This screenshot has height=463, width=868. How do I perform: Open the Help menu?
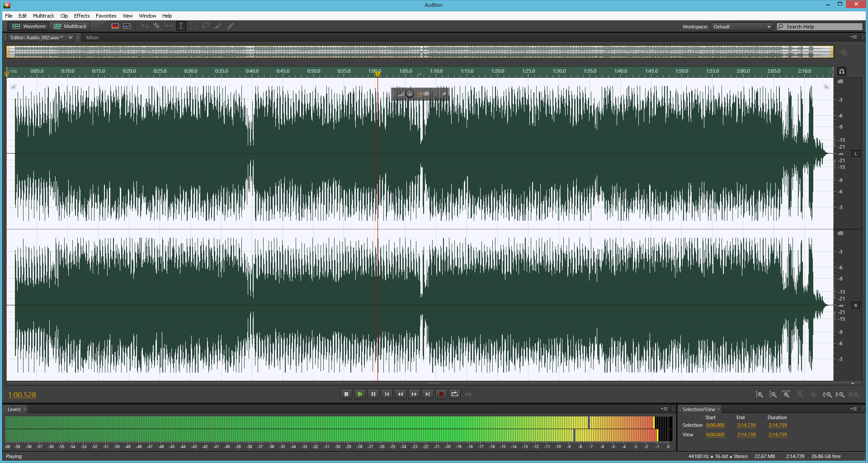[167, 16]
